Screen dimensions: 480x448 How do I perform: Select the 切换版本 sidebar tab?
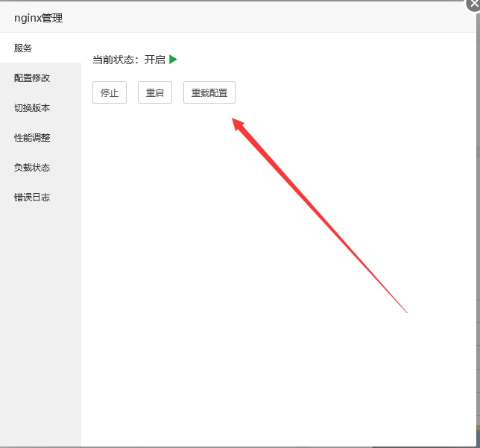point(32,107)
